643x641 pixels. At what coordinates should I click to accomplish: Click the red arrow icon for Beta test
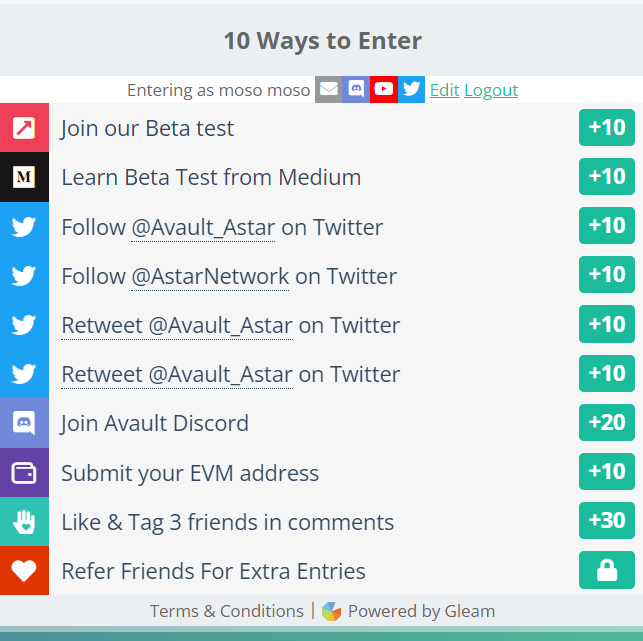click(24, 128)
